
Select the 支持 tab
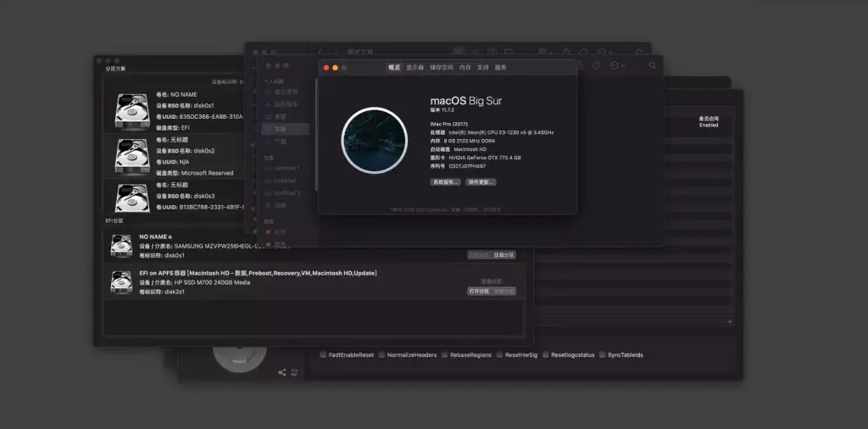pos(482,68)
